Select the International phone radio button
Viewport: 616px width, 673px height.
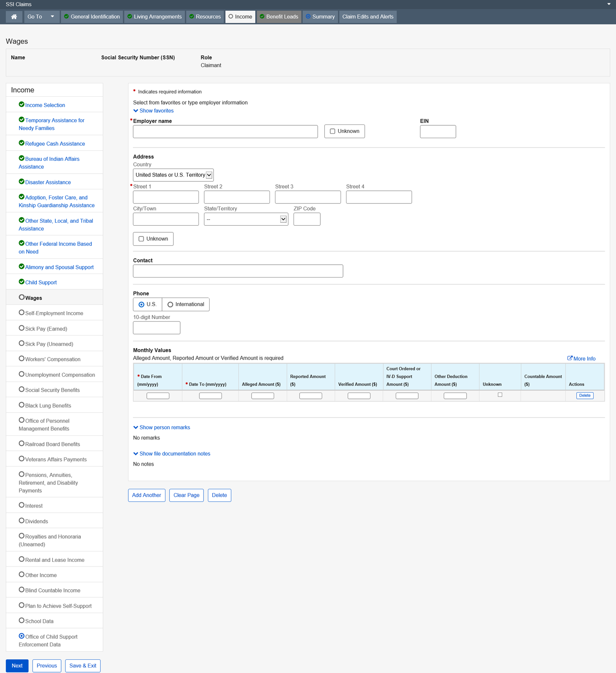(x=170, y=304)
